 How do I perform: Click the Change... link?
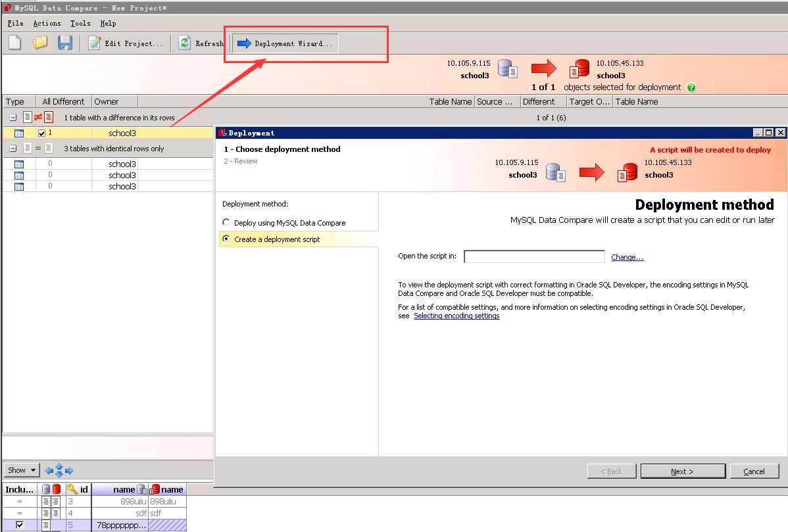point(628,257)
